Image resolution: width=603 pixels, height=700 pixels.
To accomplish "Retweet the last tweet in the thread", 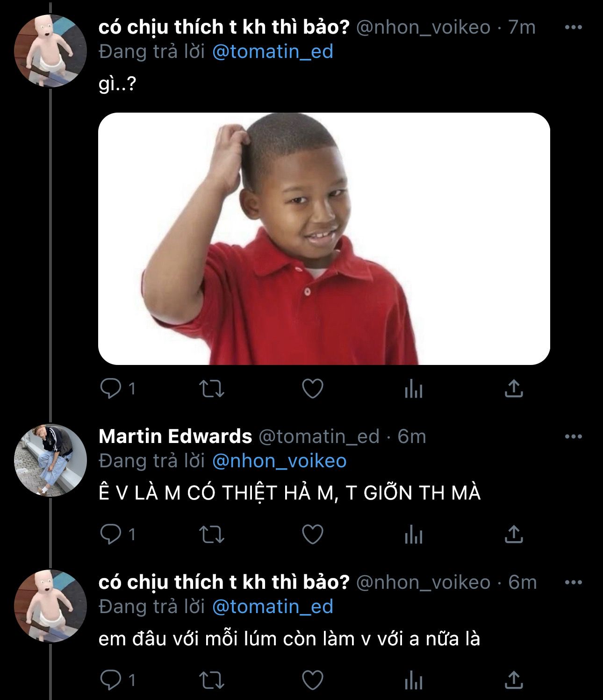I will [212, 680].
